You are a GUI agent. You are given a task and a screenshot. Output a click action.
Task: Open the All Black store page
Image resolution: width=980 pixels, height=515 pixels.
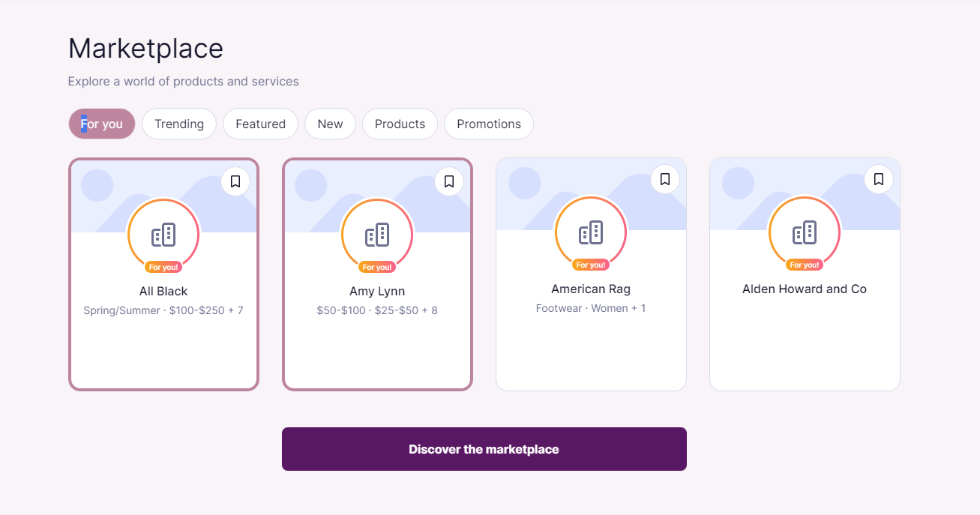click(x=163, y=291)
